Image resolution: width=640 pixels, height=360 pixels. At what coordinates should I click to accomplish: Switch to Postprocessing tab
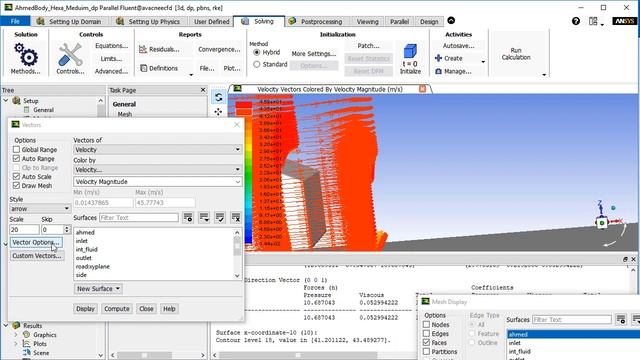[x=316, y=22]
